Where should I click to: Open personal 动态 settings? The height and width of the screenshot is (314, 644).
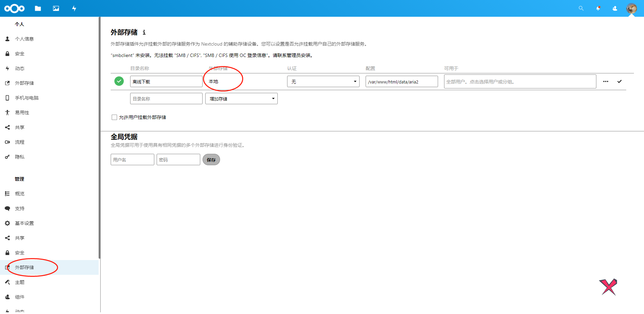click(49, 68)
